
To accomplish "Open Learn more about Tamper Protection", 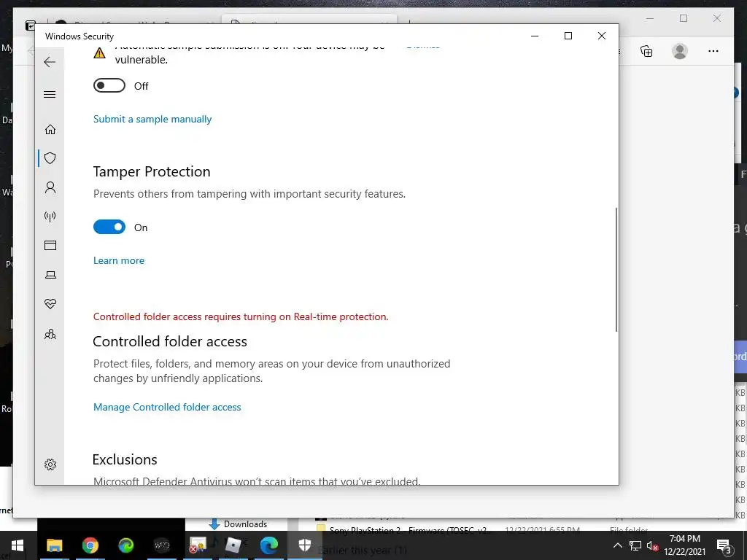I will click(x=119, y=260).
